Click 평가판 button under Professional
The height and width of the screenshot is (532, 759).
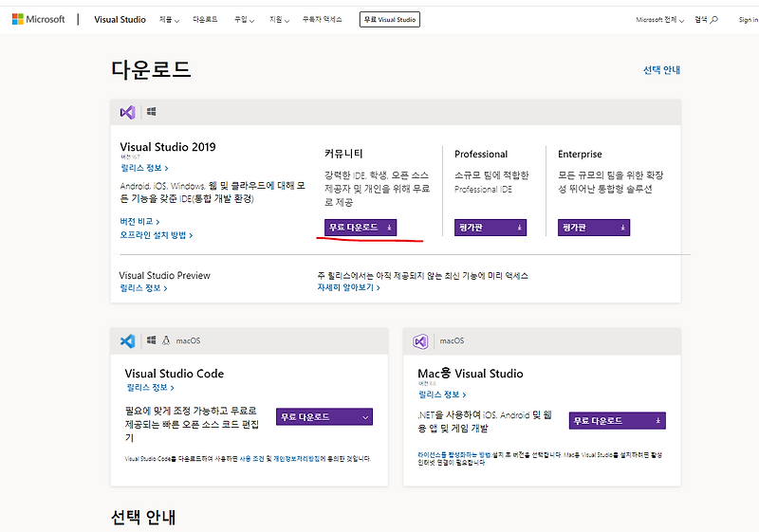pos(491,228)
